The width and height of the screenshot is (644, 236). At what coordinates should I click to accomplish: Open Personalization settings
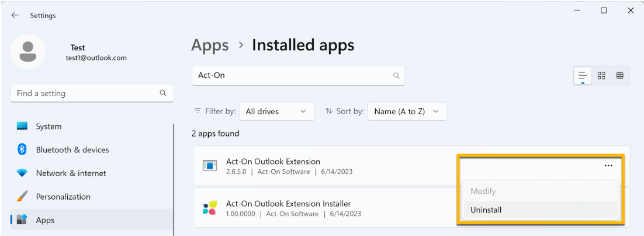coord(92,197)
